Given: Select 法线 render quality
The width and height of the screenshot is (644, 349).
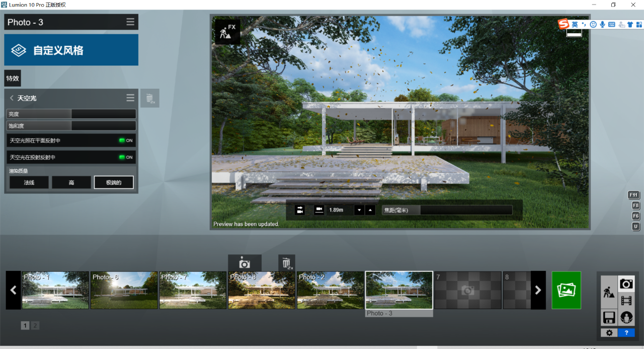Looking at the screenshot, I should point(29,182).
